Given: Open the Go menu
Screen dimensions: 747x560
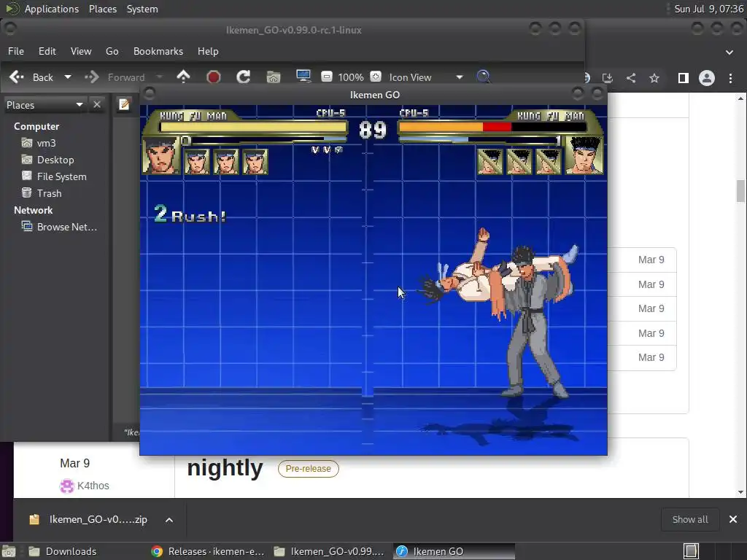Looking at the screenshot, I should point(112,51).
